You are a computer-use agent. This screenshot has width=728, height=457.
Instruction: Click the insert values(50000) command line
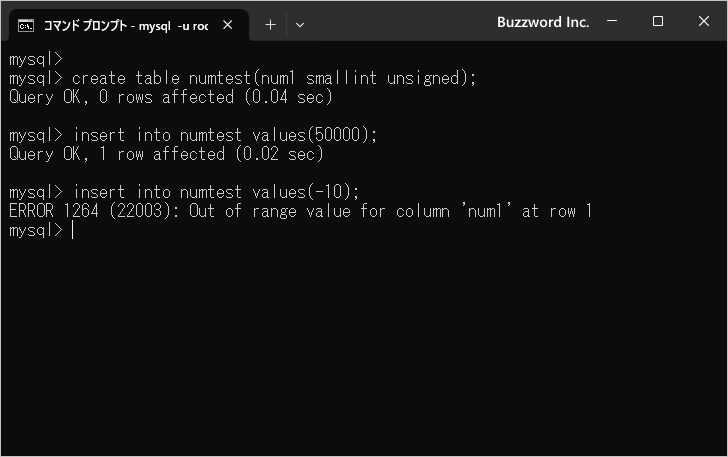[193, 135]
